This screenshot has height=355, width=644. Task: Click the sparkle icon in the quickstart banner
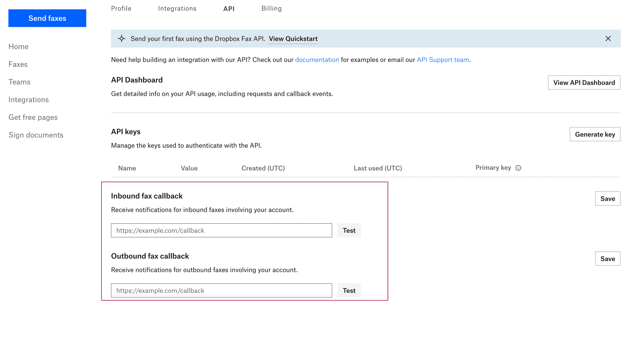[x=122, y=39]
